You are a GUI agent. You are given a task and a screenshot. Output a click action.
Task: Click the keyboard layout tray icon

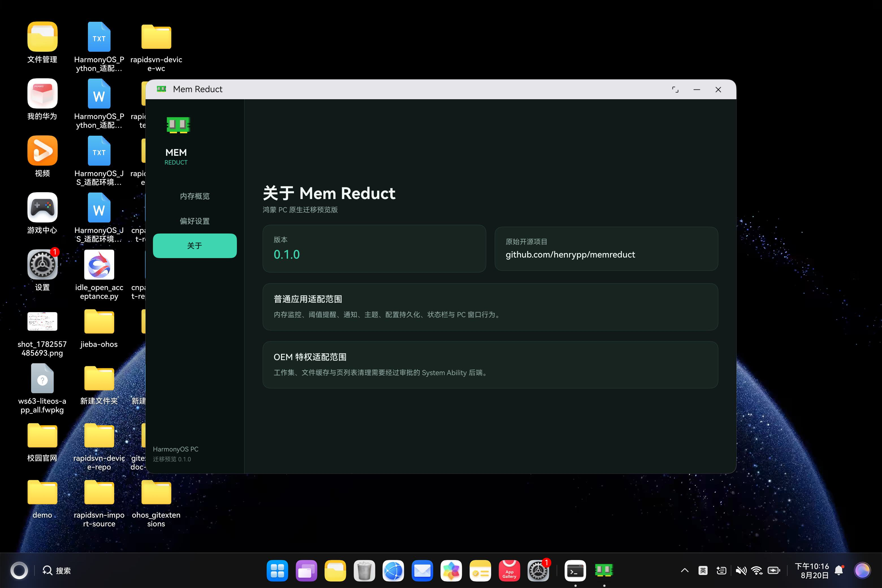point(721,570)
